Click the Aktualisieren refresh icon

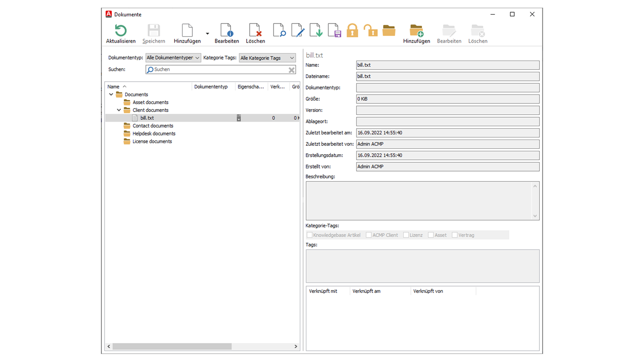(x=121, y=31)
